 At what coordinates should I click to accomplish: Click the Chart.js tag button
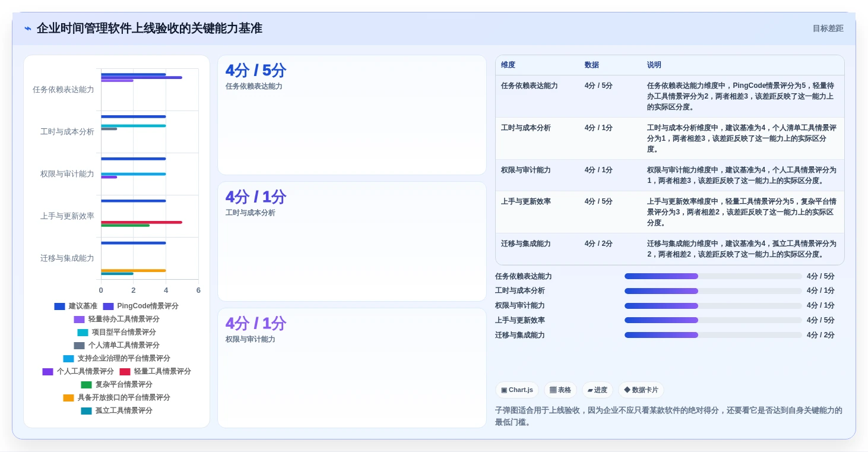[517, 390]
